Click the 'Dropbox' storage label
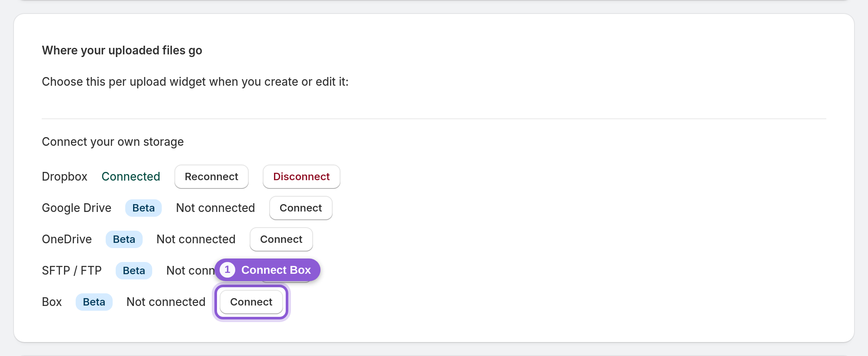This screenshot has height=356, width=868. coord(65,177)
